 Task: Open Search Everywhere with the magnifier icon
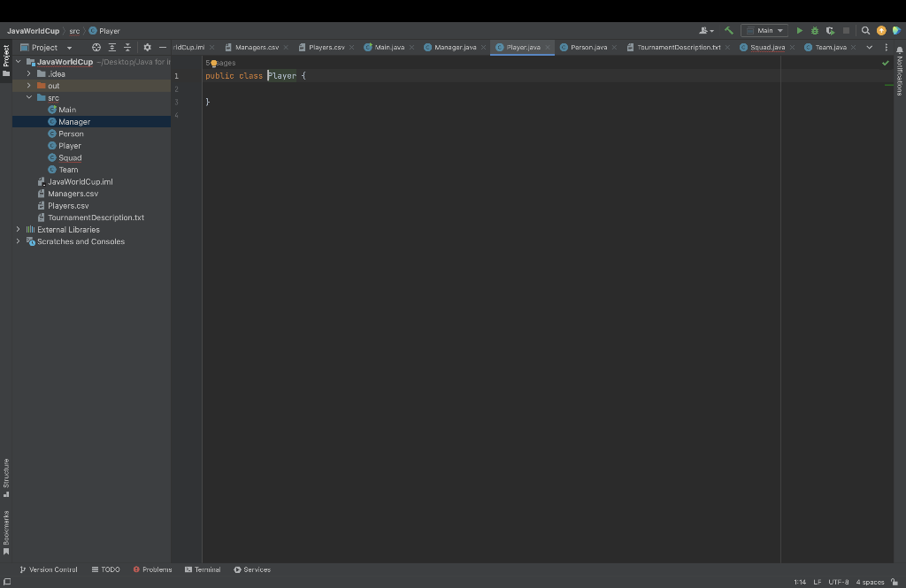point(864,29)
